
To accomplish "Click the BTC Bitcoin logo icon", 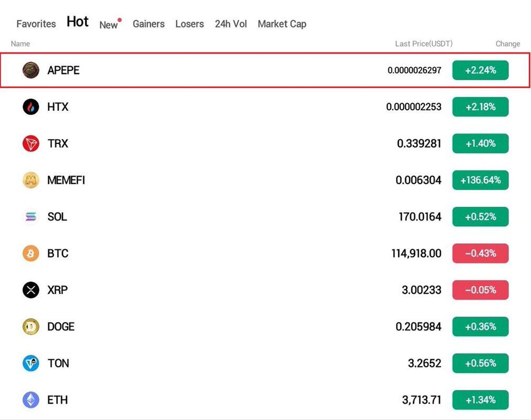I will (x=31, y=254).
